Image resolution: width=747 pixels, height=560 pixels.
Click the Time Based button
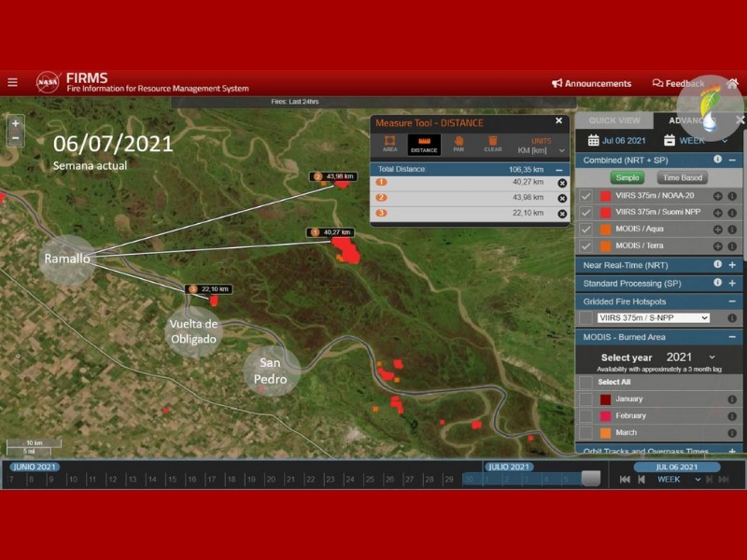[681, 177]
